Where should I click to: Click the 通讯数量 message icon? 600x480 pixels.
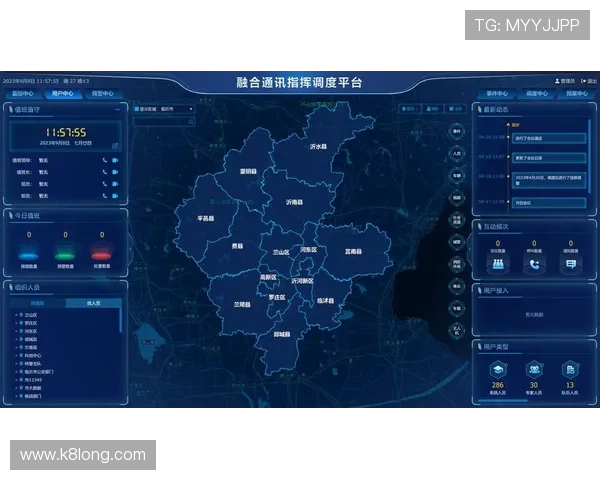point(571,264)
